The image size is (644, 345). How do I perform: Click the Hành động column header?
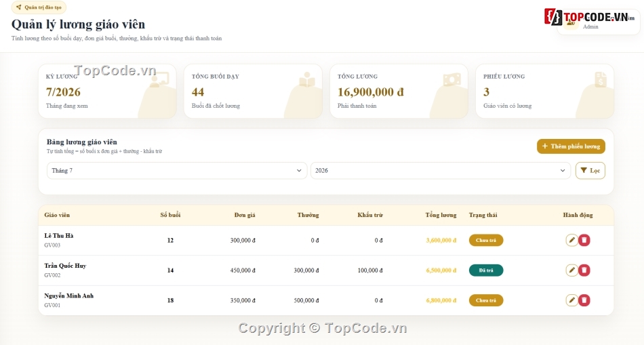tap(578, 215)
